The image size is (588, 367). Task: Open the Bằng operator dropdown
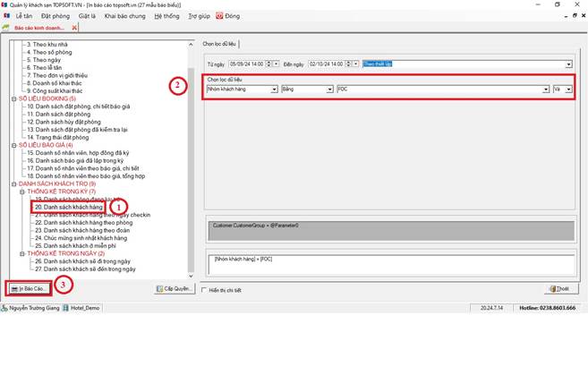pyautogui.click(x=330, y=90)
